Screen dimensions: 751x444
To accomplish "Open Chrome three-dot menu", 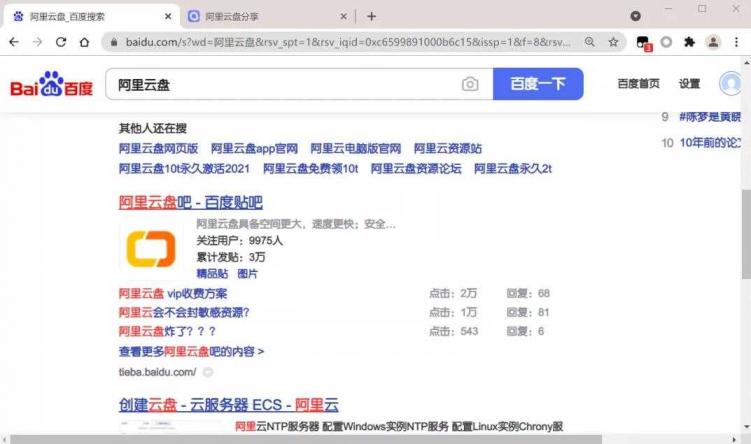I will (x=736, y=42).
